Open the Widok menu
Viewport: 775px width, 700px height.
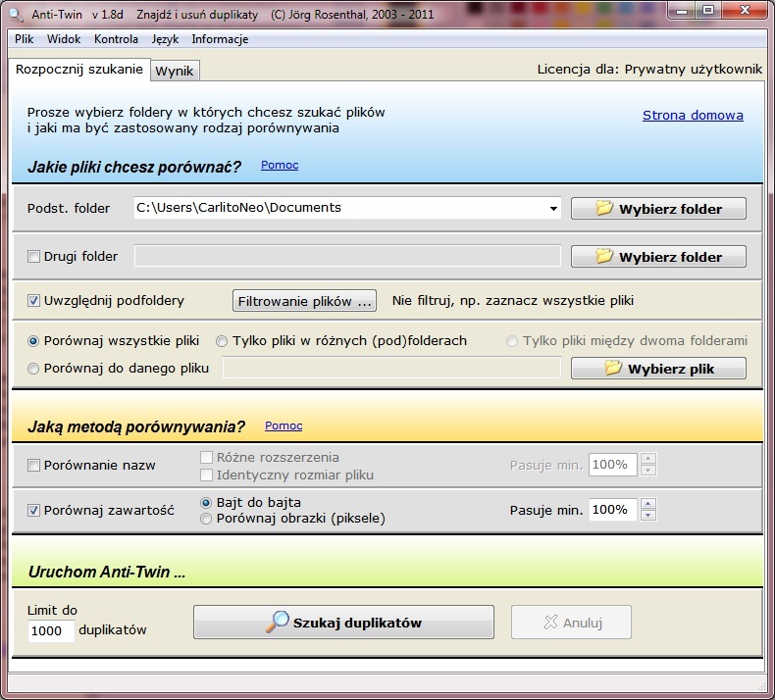64,39
